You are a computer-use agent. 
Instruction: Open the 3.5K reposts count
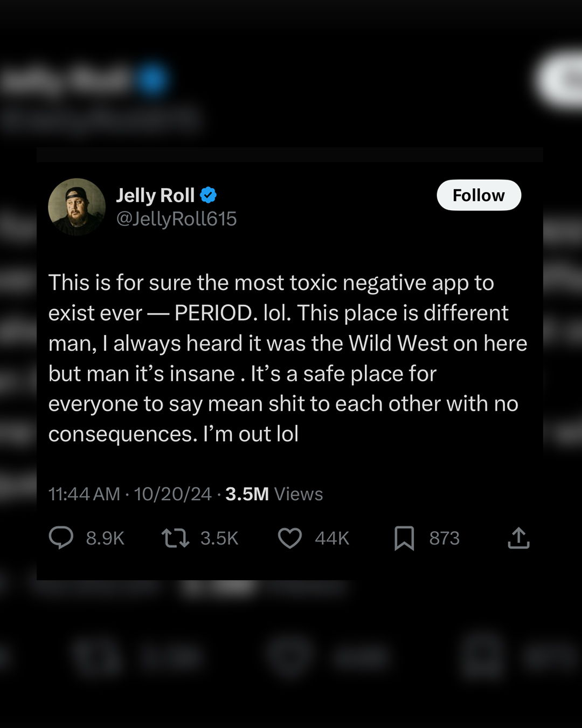(x=219, y=538)
